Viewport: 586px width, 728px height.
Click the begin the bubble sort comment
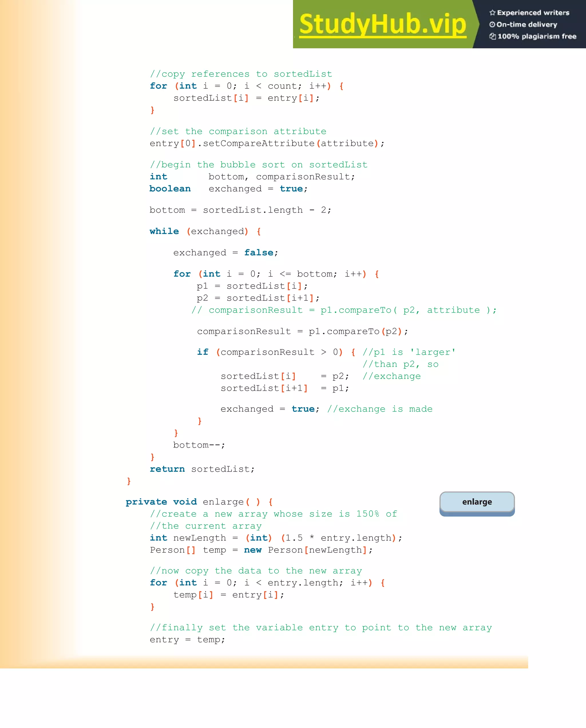258,165
